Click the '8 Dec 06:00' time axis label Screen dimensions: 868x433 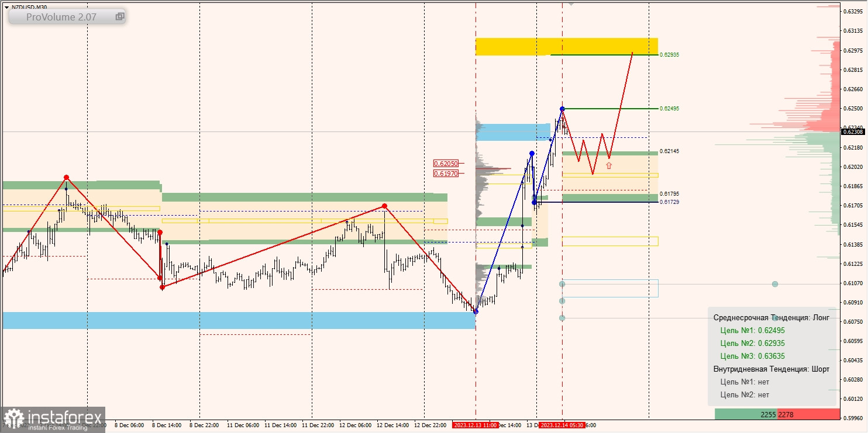[x=129, y=425]
